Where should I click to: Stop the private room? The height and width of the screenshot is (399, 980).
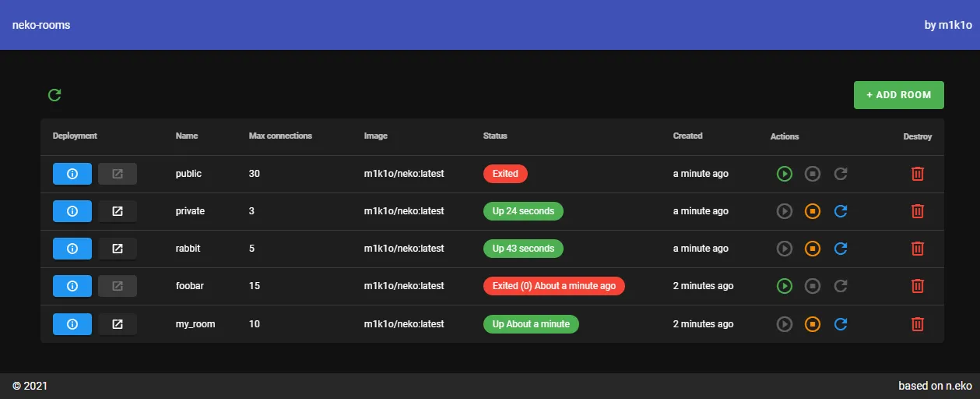pyautogui.click(x=813, y=211)
